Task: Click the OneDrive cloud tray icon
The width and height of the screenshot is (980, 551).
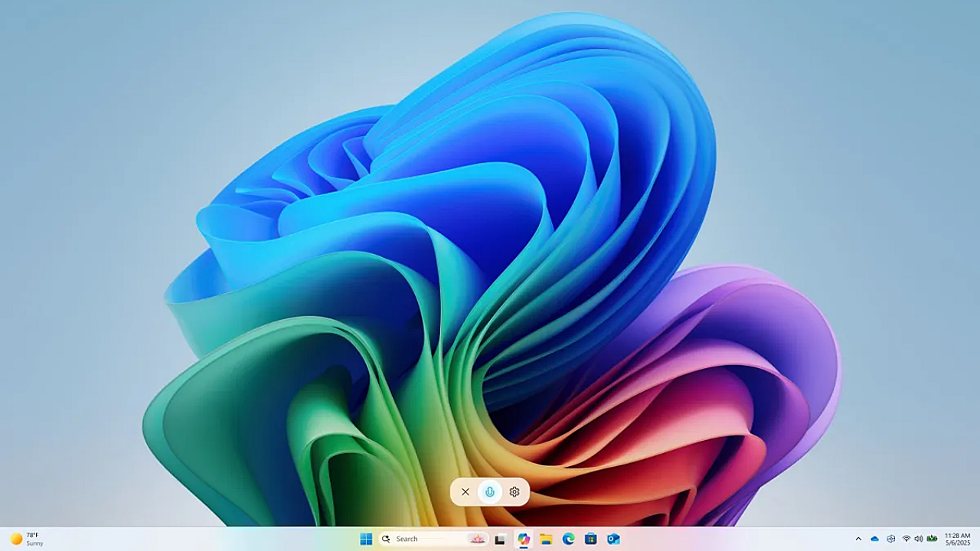Action: click(874, 539)
